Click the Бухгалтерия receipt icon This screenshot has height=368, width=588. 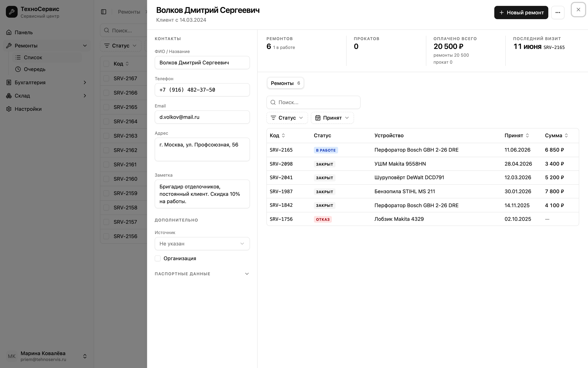9,82
